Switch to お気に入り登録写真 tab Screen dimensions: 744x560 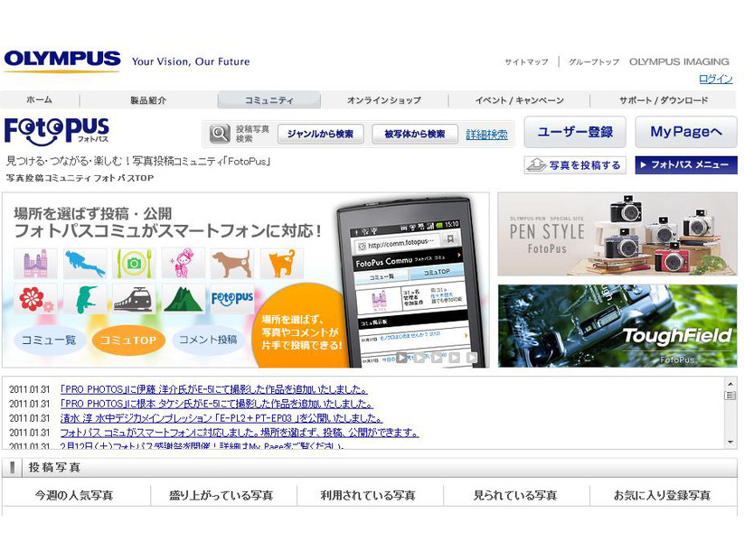click(x=663, y=496)
